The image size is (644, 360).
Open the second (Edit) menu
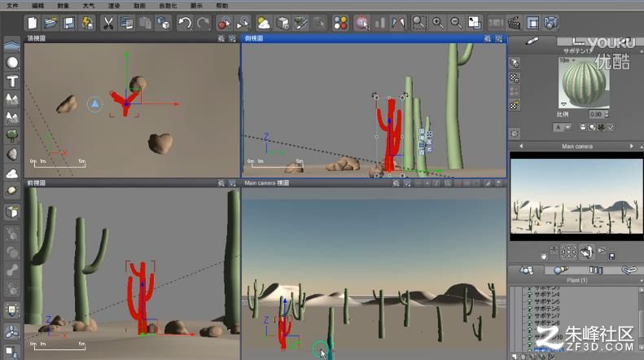point(37,6)
